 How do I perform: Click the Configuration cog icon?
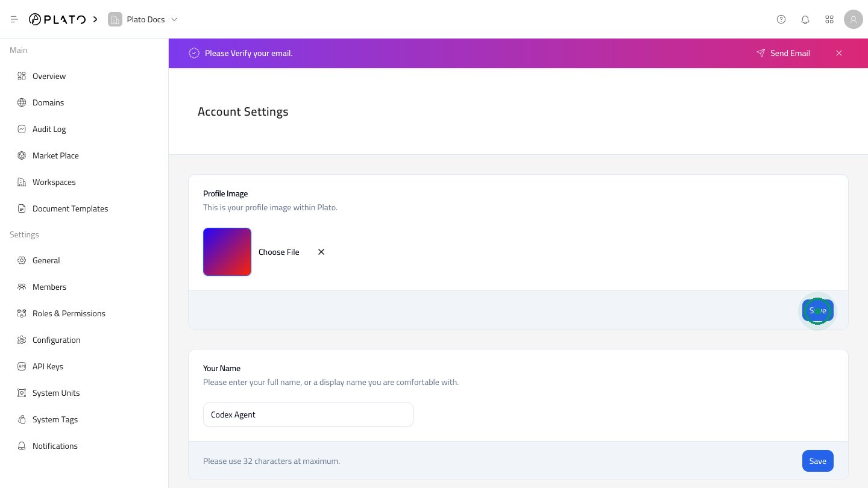pyautogui.click(x=22, y=340)
